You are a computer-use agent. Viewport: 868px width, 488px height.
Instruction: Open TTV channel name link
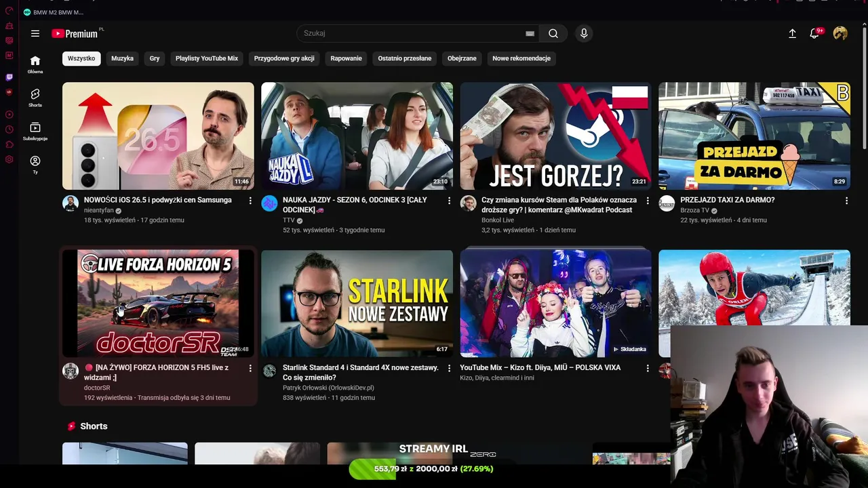(x=288, y=220)
